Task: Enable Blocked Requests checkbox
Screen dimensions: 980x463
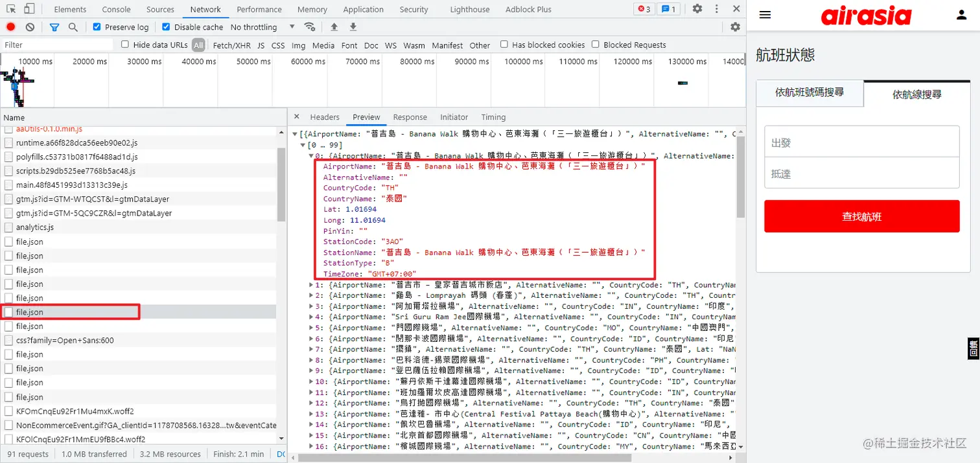Action: tap(595, 45)
